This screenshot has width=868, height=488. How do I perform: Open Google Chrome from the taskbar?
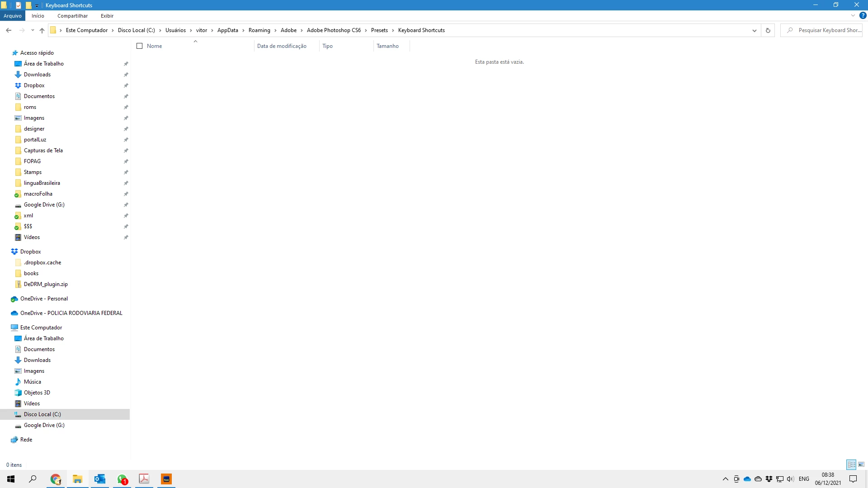tap(56, 479)
